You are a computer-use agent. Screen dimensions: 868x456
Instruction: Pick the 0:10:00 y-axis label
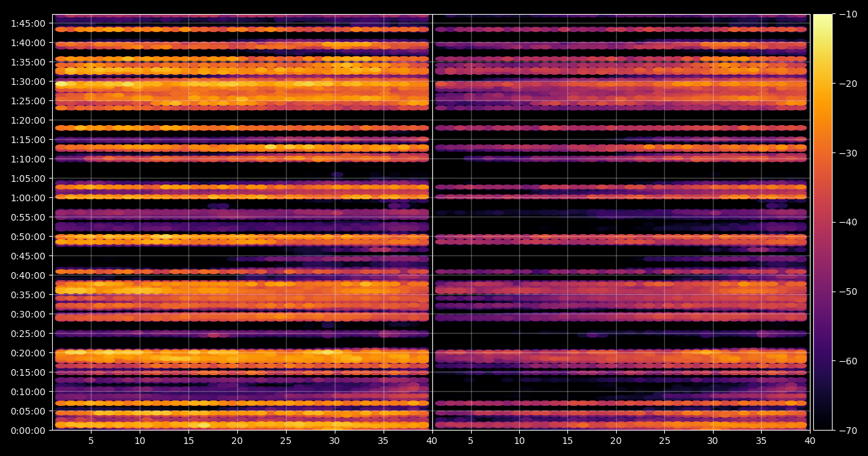tap(28, 391)
